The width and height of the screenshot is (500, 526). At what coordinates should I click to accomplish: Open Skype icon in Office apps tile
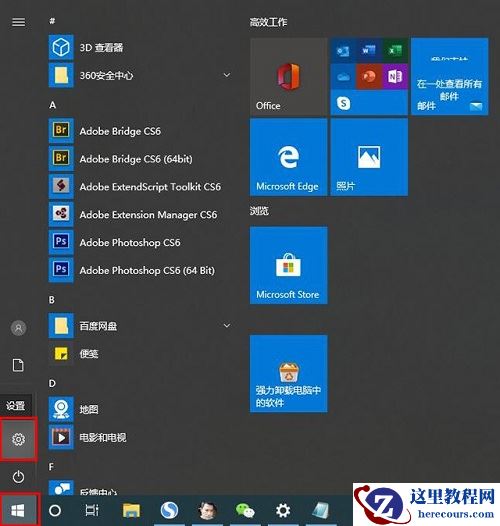tap(344, 103)
